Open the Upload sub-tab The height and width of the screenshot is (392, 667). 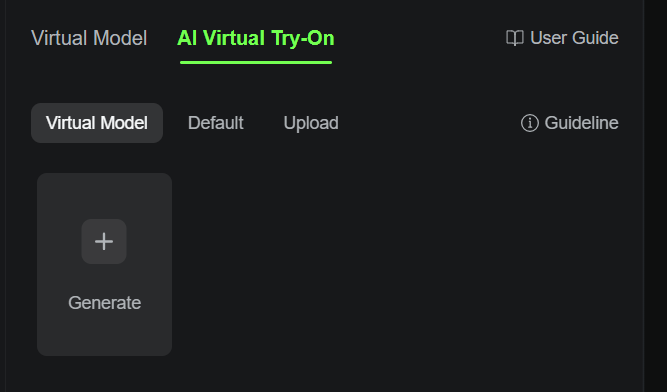pyautogui.click(x=311, y=123)
